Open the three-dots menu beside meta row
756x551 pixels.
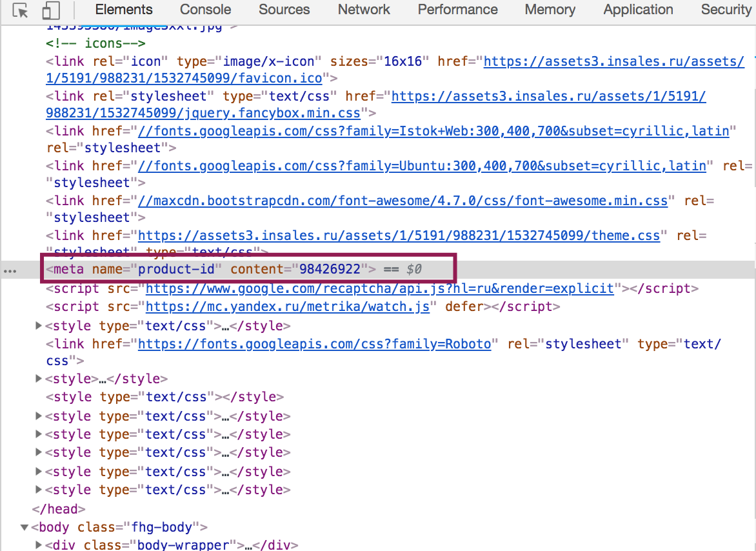10,271
